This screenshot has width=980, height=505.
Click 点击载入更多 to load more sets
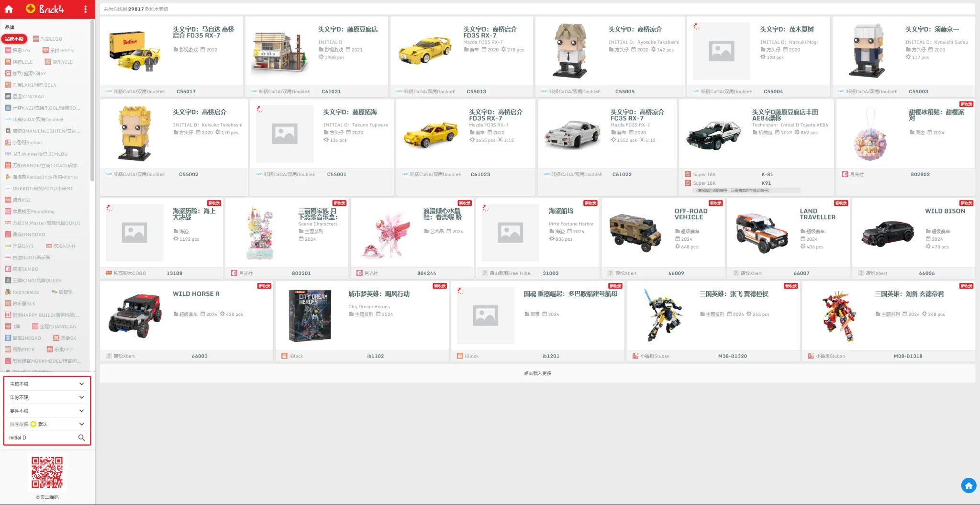coord(537,373)
